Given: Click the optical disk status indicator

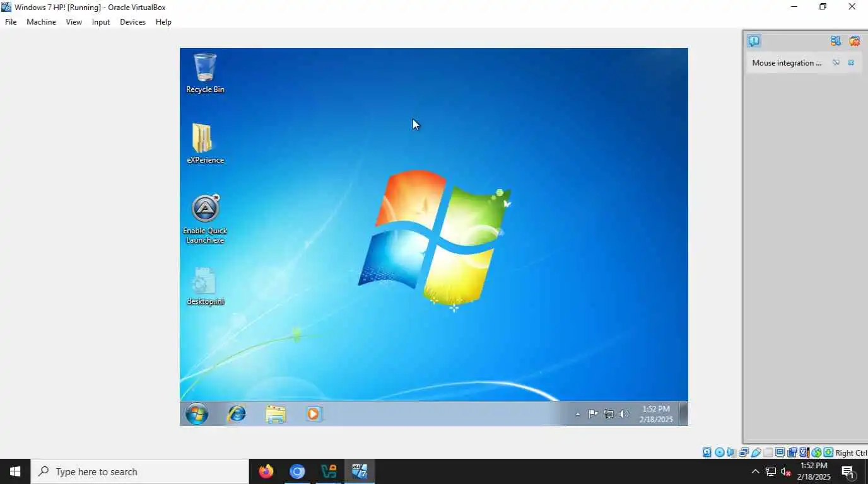Looking at the screenshot, I should coord(719,452).
